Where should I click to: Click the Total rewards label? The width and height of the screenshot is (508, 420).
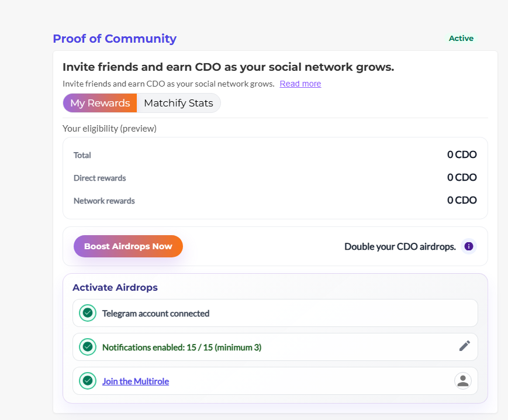coord(82,155)
